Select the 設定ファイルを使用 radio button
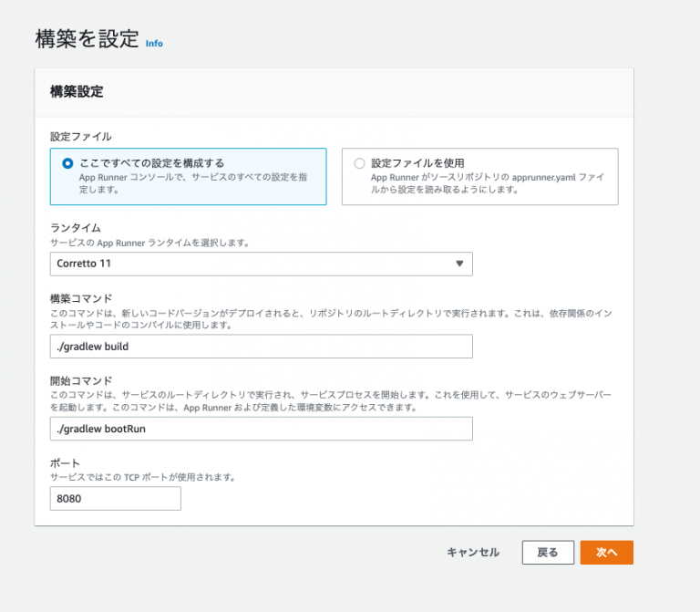Image resolution: width=700 pixels, height=612 pixels. click(x=359, y=163)
